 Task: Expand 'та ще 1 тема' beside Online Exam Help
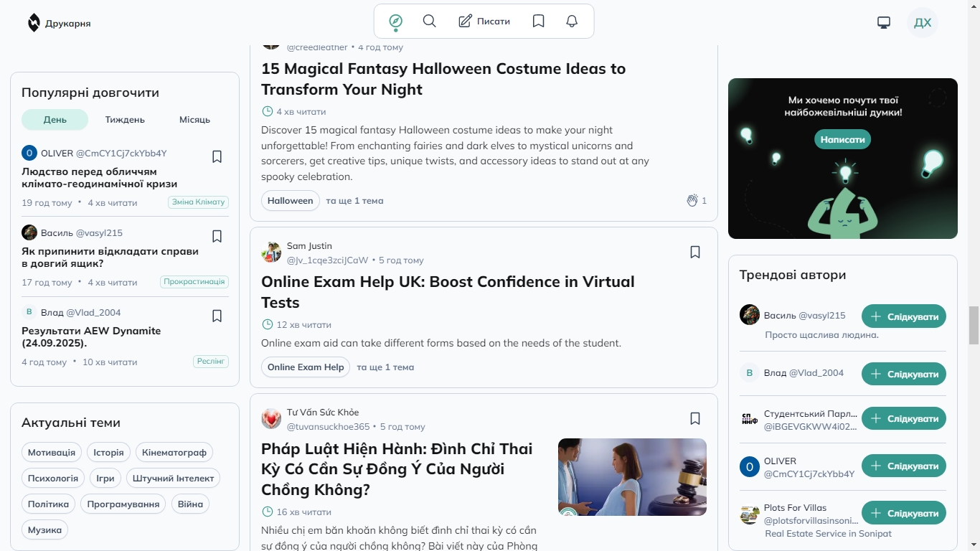point(385,367)
